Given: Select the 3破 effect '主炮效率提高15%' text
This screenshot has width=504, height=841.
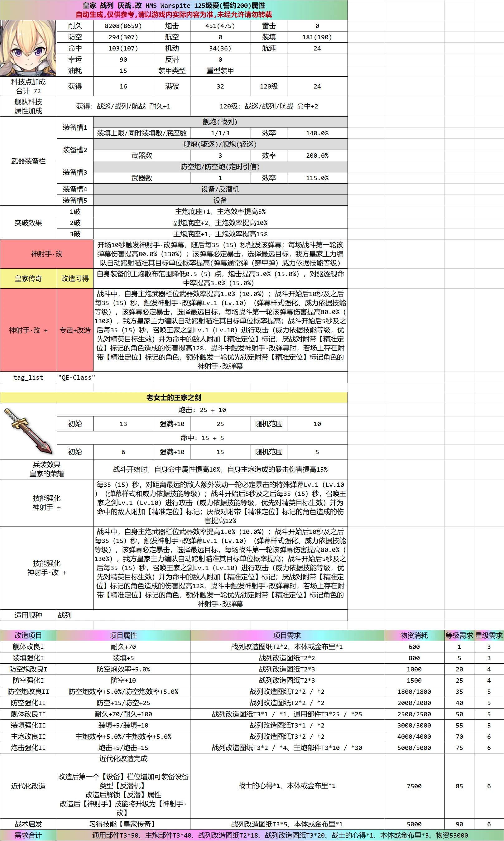Looking at the screenshot, I should coord(220,234).
